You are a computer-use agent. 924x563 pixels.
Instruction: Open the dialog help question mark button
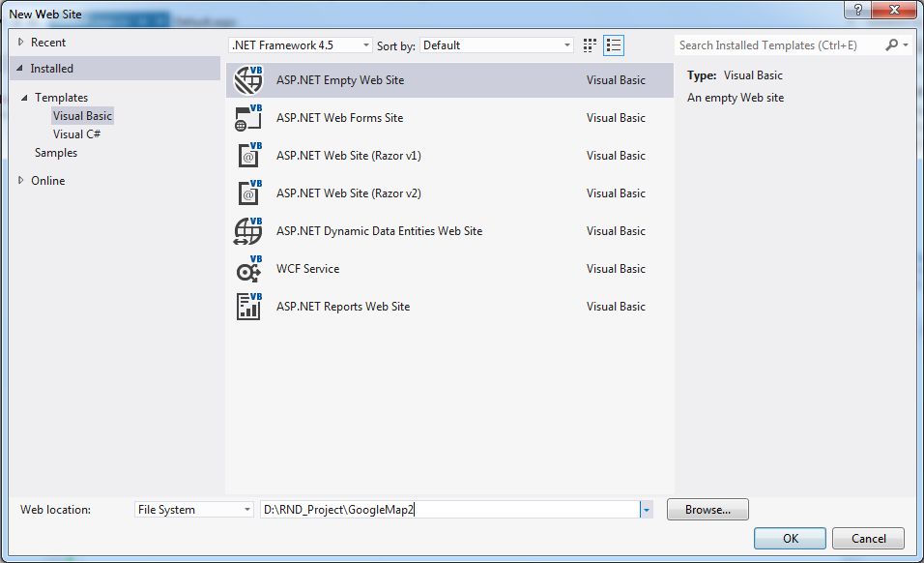coord(858,10)
